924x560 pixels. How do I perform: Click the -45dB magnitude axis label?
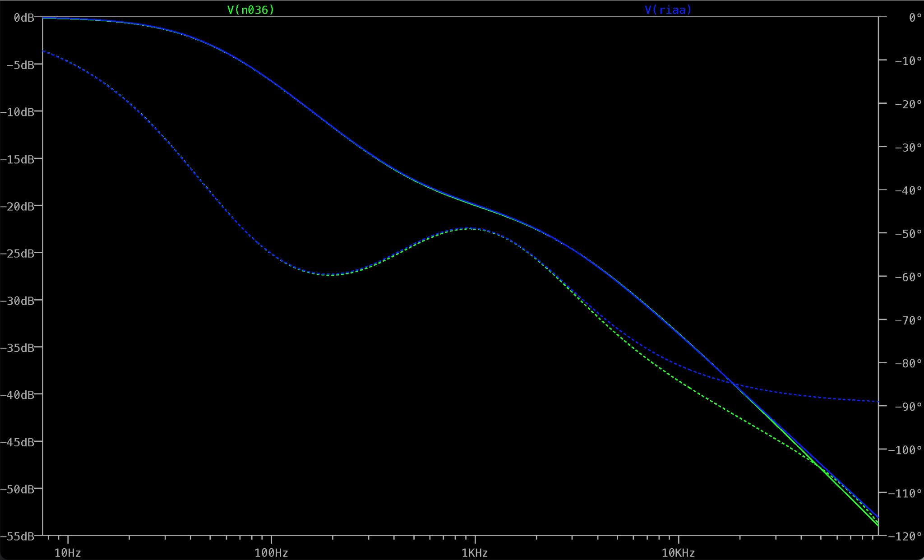tap(17, 442)
